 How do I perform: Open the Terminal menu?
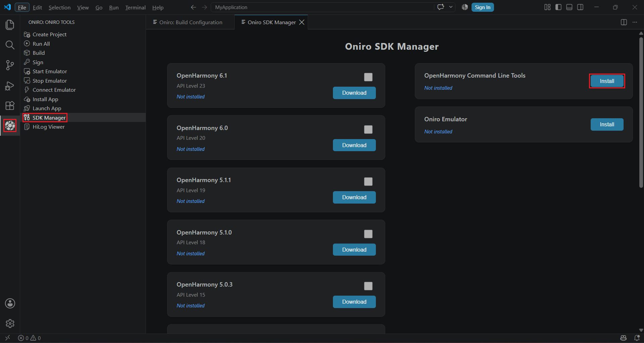pos(135,7)
